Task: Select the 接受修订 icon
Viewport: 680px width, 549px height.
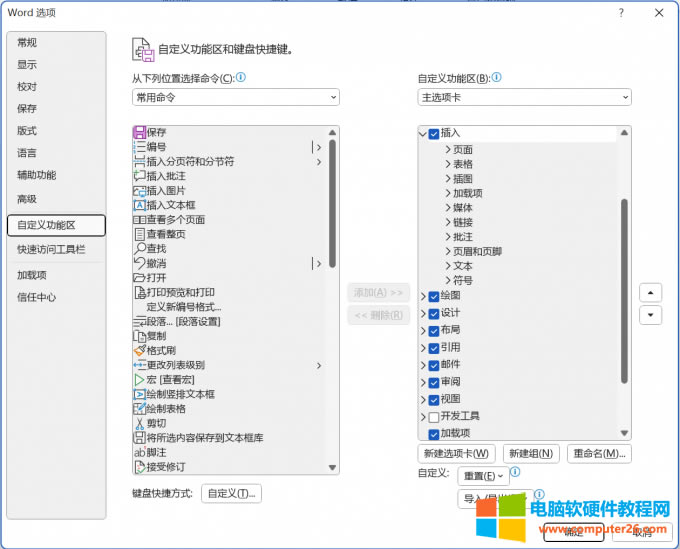Action: [140, 467]
